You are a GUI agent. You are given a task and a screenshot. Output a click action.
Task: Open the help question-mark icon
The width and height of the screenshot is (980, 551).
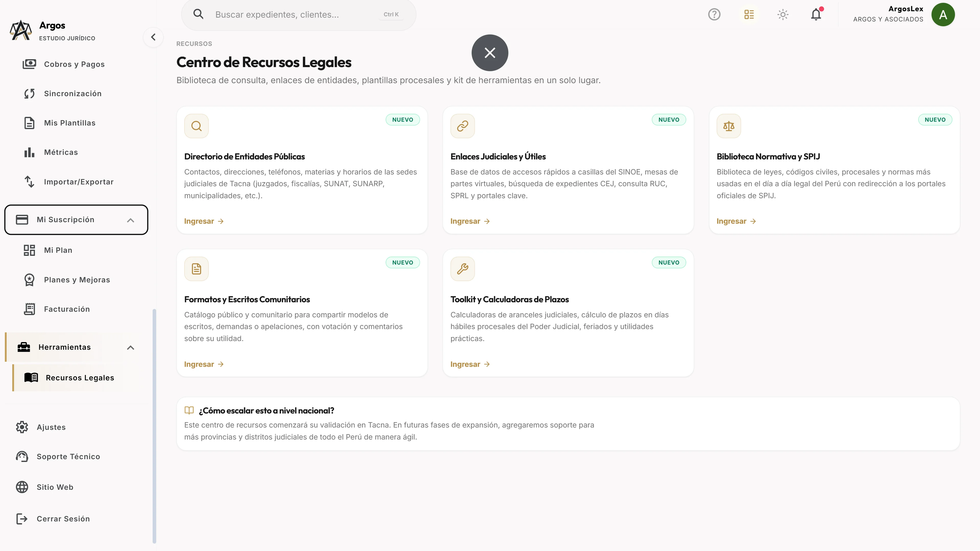coord(714,15)
